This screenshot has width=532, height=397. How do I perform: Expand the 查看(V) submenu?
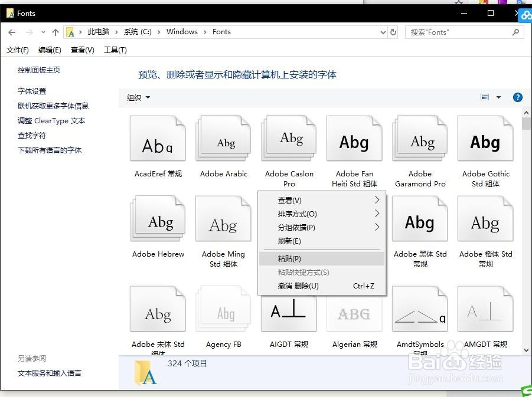[x=377, y=200]
